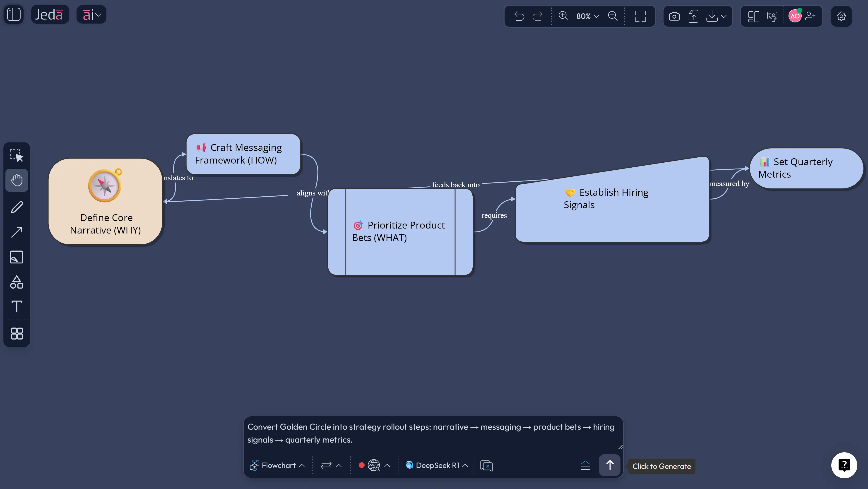
Task: Expand the DeepSeek R1 model selector
Action: point(437,465)
